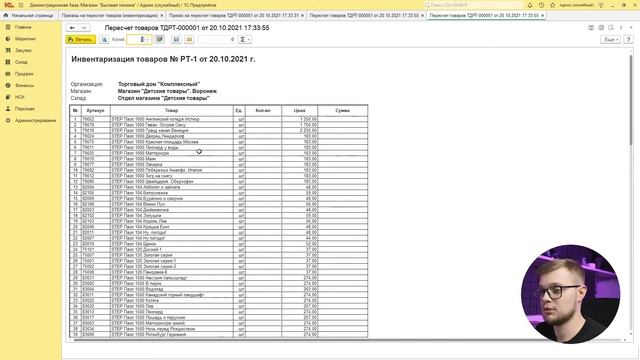
Task: Click the store value Магазин "Детские товары", Воронеж
Action: pos(167,91)
